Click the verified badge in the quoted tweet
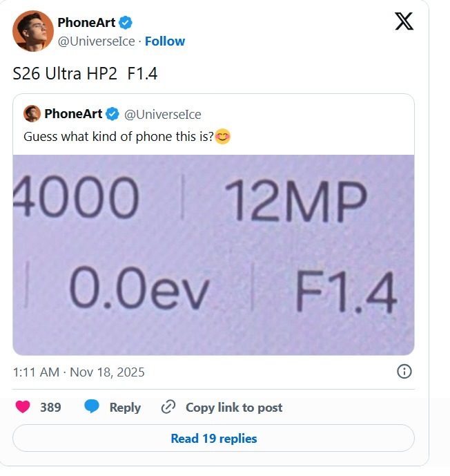The width and height of the screenshot is (450, 476). (112, 114)
